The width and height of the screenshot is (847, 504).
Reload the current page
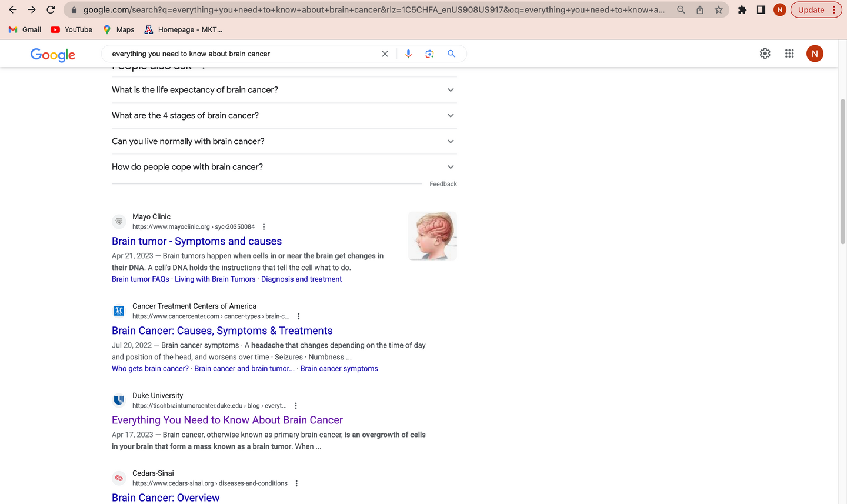[51, 10]
